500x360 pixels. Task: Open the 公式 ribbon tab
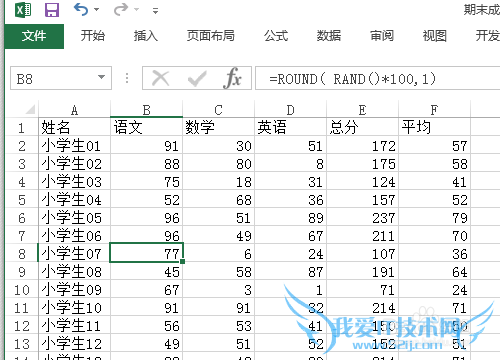click(276, 36)
